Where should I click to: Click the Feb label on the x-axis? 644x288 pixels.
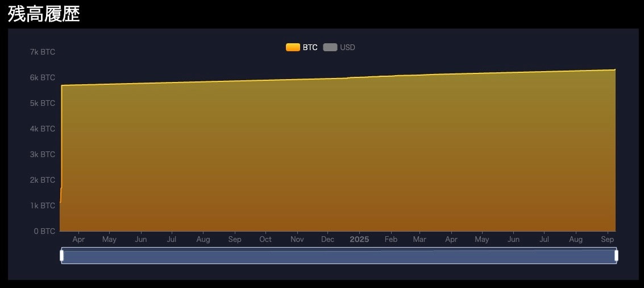click(x=390, y=240)
